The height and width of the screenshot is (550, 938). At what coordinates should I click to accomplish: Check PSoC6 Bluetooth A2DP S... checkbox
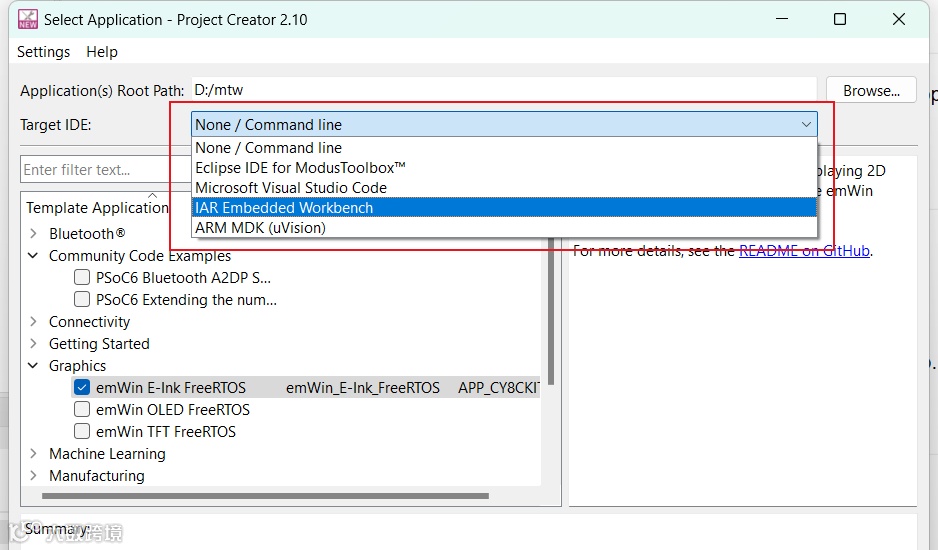pos(82,277)
